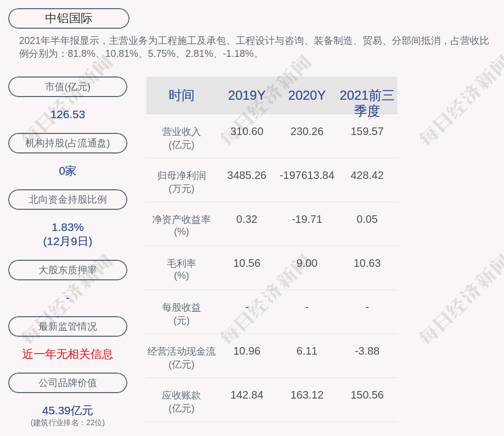Click receivables value 142.84

[247, 395]
